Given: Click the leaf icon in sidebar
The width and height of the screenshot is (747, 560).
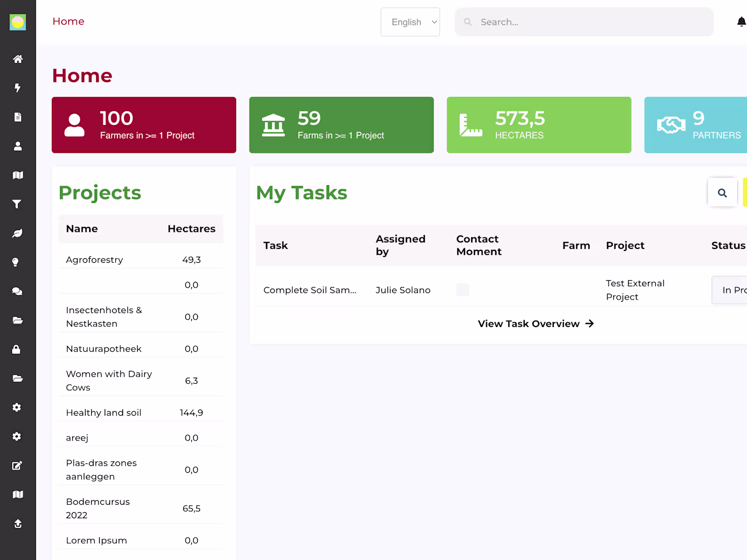Looking at the screenshot, I should click(18, 233).
